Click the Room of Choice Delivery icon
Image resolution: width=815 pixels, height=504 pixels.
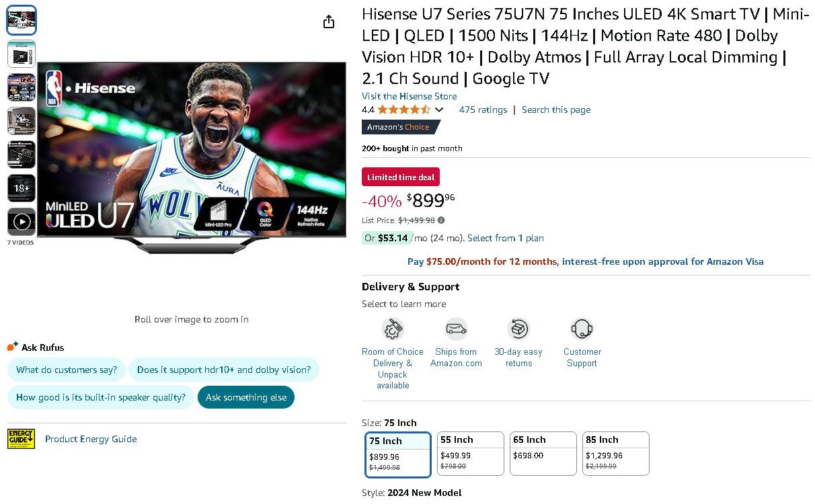pyautogui.click(x=393, y=329)
